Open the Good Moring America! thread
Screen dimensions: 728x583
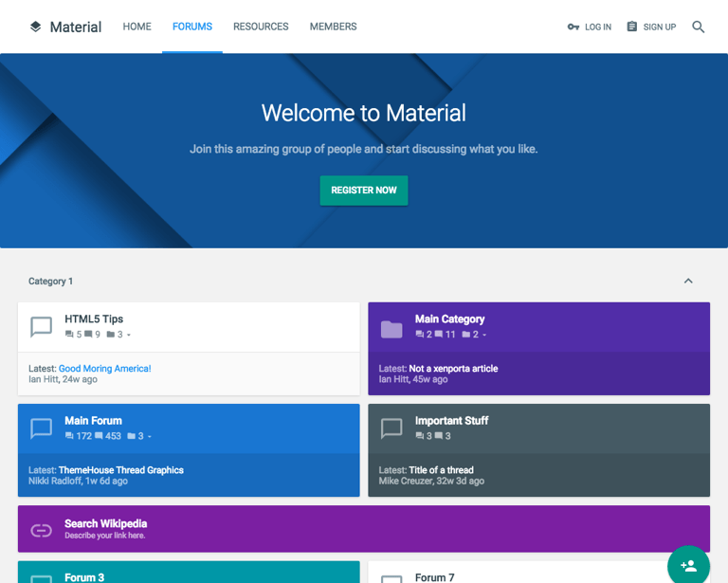[104, 369]
